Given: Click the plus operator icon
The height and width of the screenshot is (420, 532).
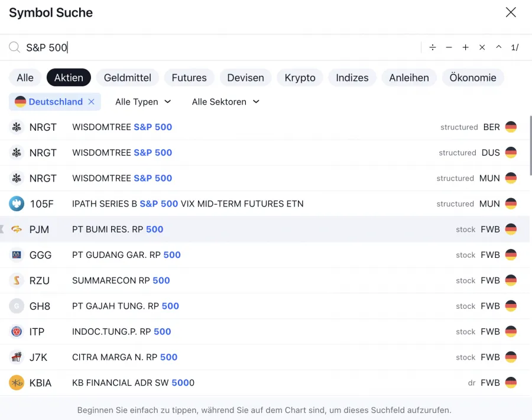Looking at the screenshot, I should tap(466, 47).
